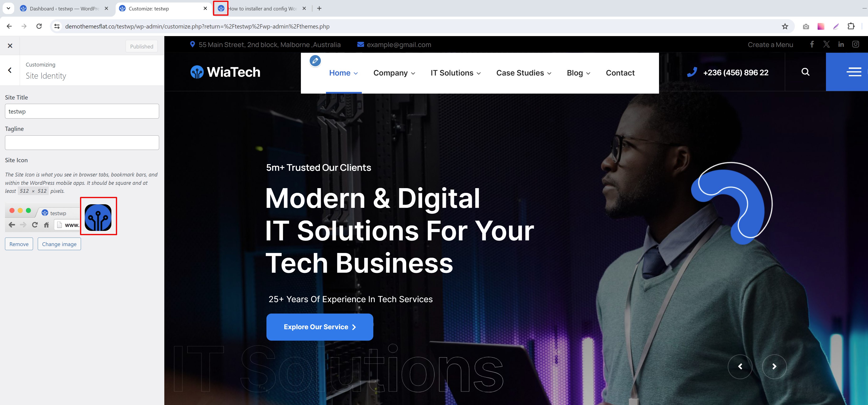Screen dimensions: 868x405
Task: Go to previous slide arrow in hero slider
Action: click(740, 366)
